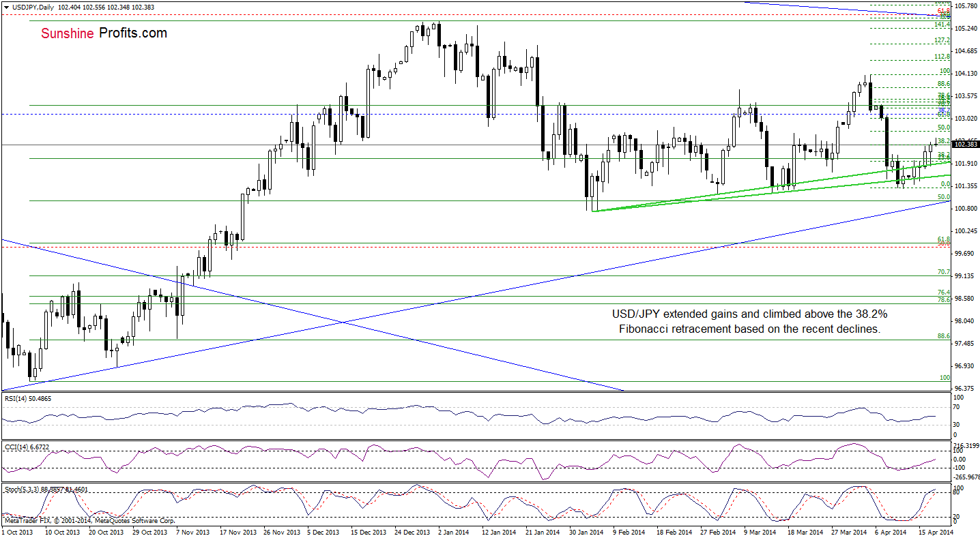Click the 5 Dec 2013 date label

[323, 532]
